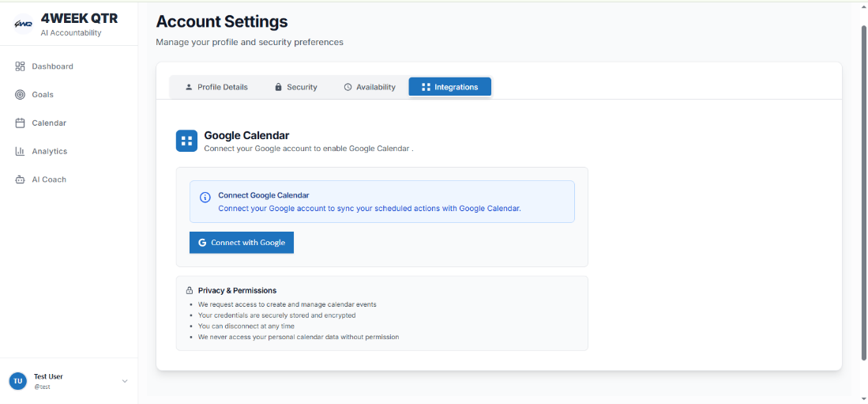Click the 4WEEK QTR brand title
Screen dimensions: 868x404
[79, 19]
